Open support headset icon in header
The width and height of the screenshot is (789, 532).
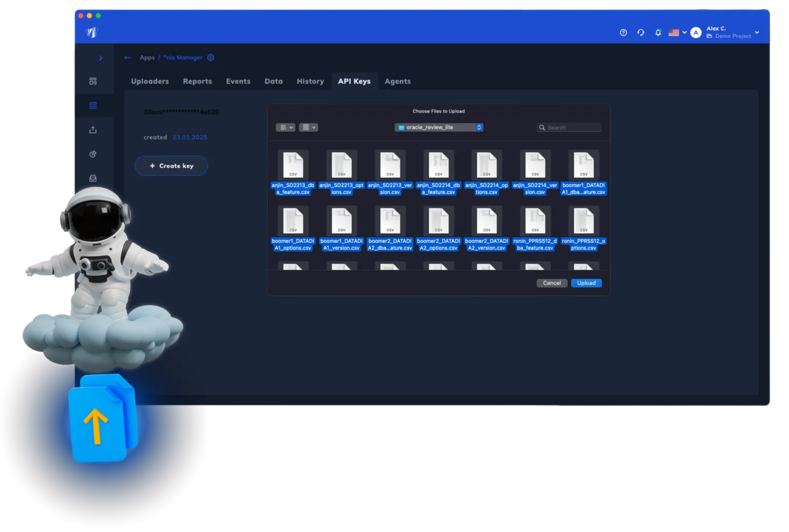pyautogui.click(x=641, y=33)
